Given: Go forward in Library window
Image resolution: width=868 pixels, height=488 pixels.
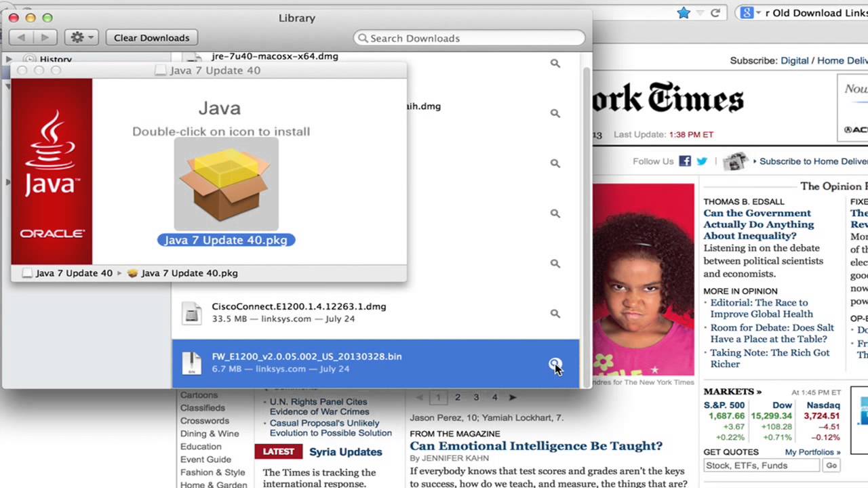Looking at the screenshot, I should (x=45, y=37).
